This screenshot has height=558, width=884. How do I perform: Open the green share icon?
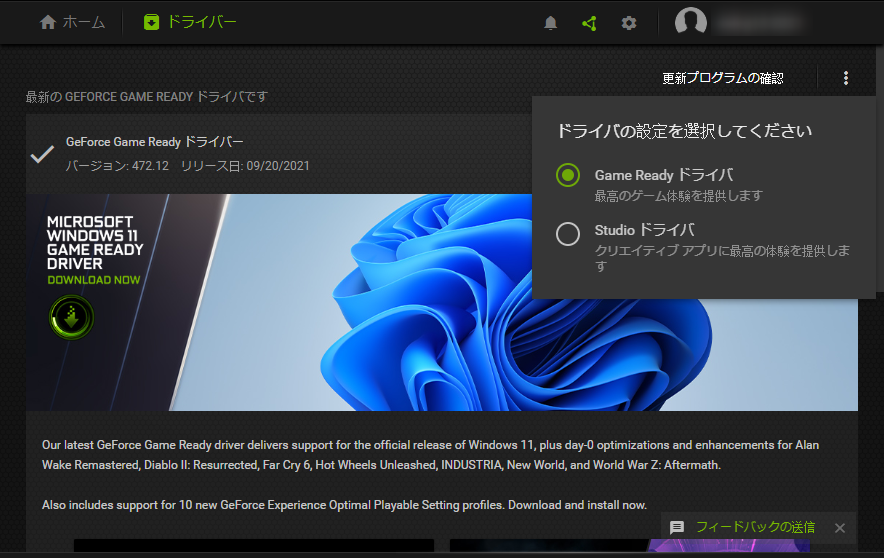click(589, 23)
